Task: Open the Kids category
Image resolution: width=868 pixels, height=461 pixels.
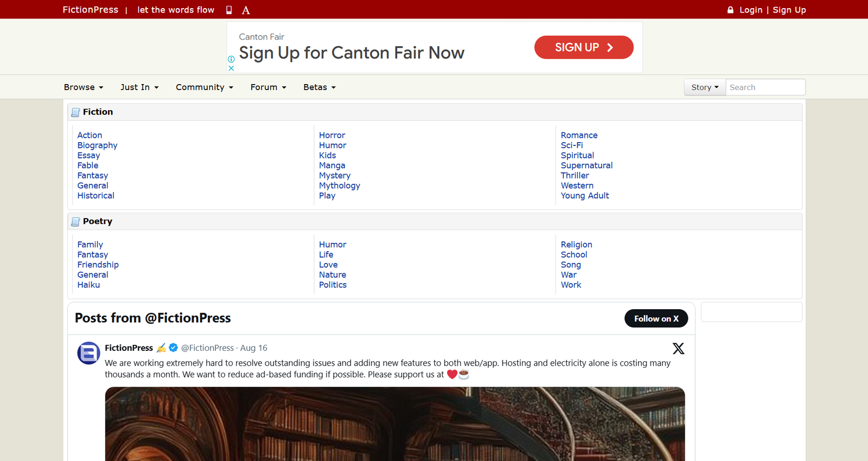Action: pos(328,155)
